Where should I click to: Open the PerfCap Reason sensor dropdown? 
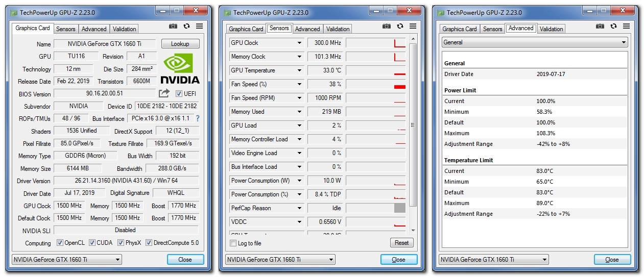[x=300, y=208]
